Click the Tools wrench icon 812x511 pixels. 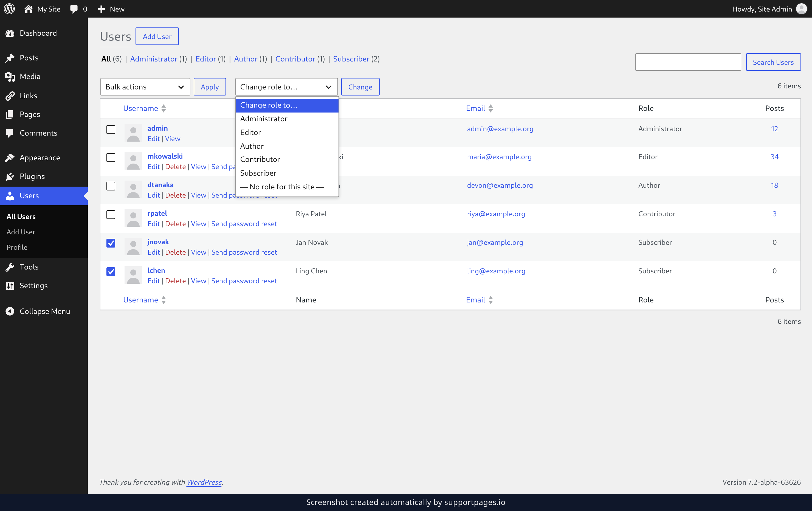tap(10, 267)
